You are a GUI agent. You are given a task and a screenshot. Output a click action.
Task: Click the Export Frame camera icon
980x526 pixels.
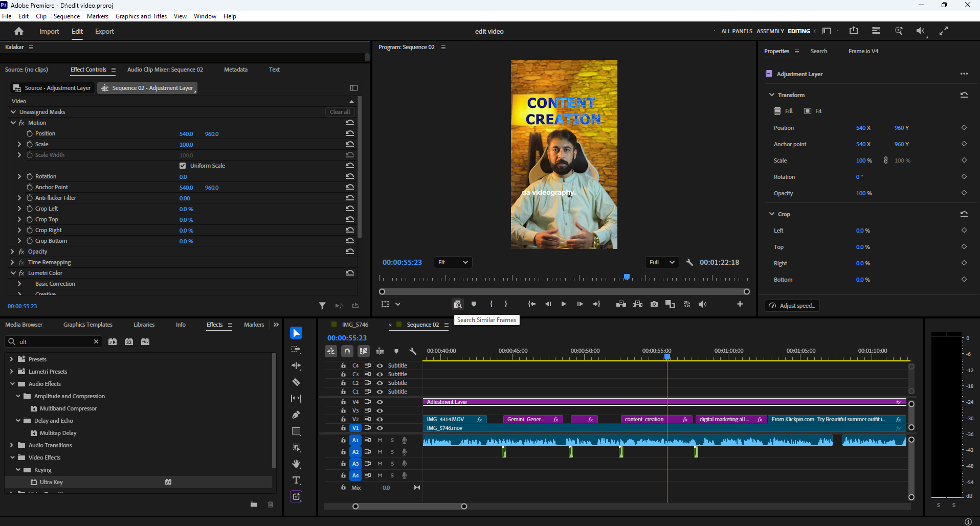click(654, 304)
